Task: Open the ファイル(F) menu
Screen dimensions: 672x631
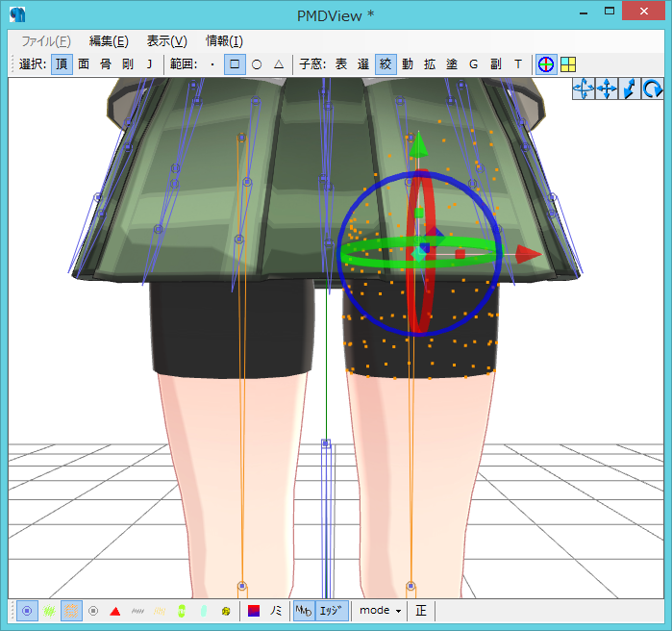Action: [46, 41]
